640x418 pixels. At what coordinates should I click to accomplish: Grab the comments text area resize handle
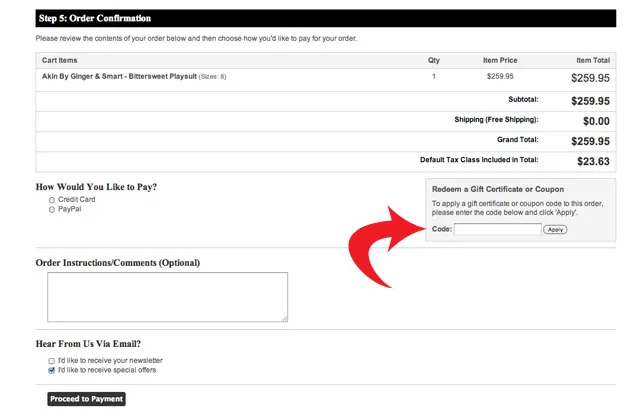pos(284,319)
